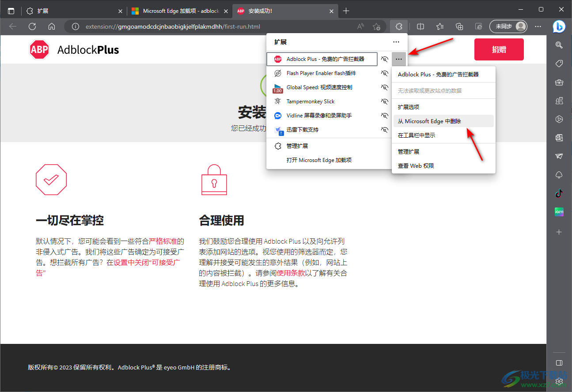Open sidebar Microsoft 365 icon

coord(559,119)
